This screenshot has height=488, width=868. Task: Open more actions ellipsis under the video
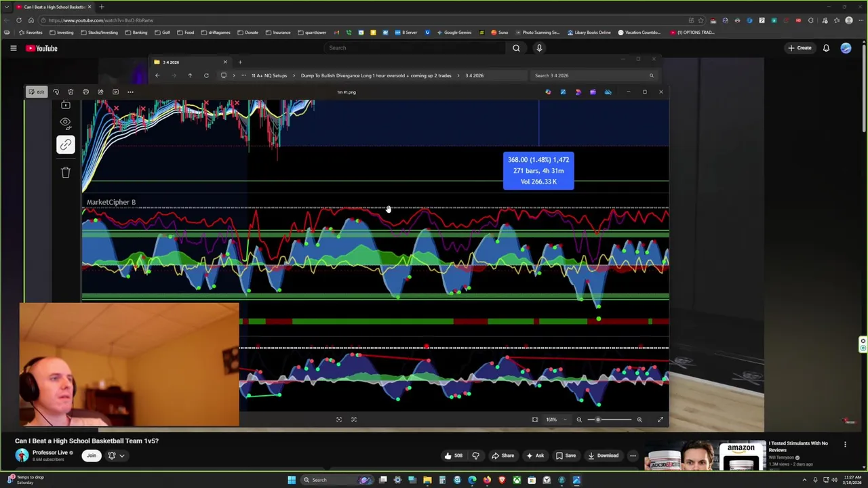(x=633, y=455)
